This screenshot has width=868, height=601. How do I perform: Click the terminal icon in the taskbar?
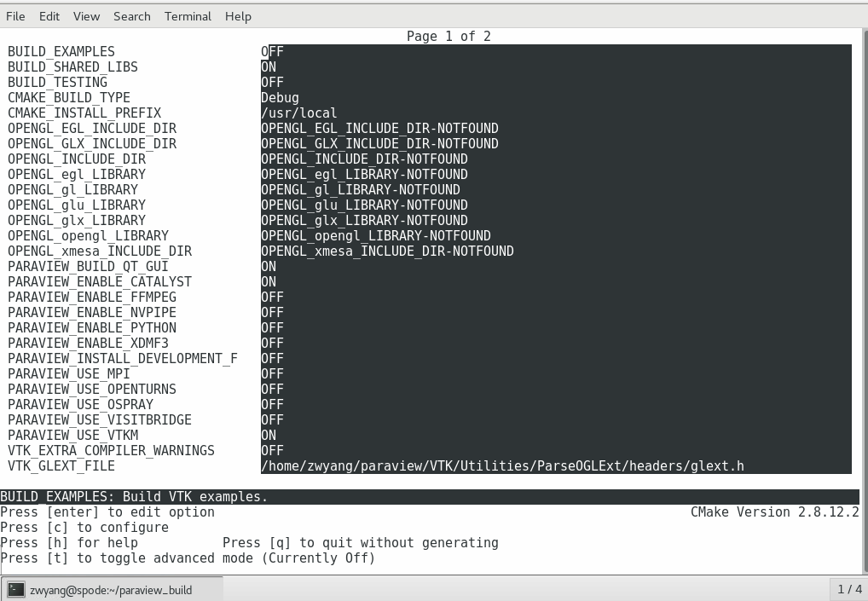tap(15, 589)
